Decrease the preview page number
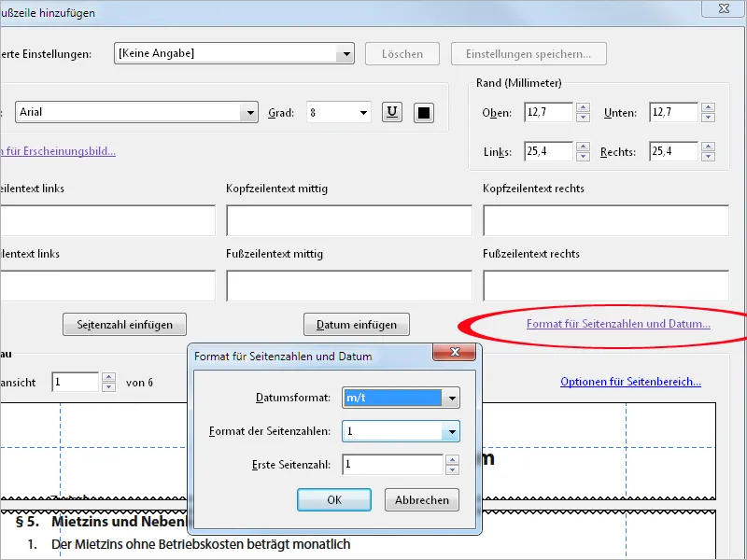Screen dimensions: 747x560 108,386
